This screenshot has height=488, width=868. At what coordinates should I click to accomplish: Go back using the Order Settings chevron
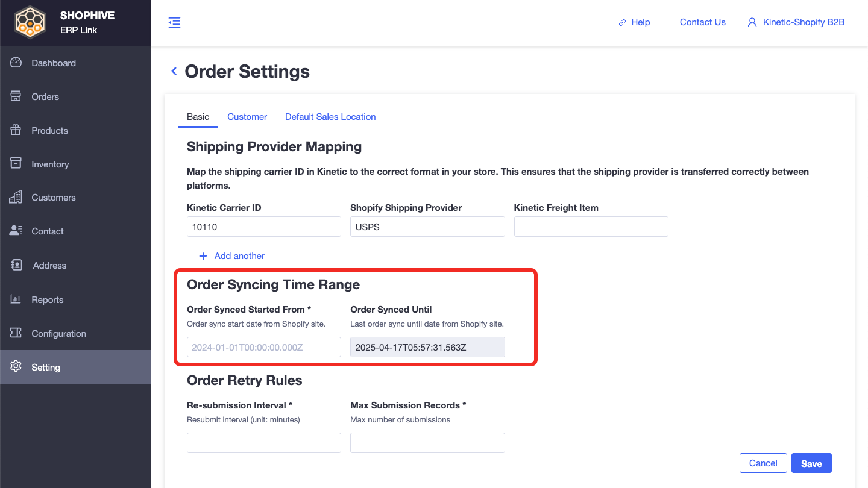coord(174,71)
